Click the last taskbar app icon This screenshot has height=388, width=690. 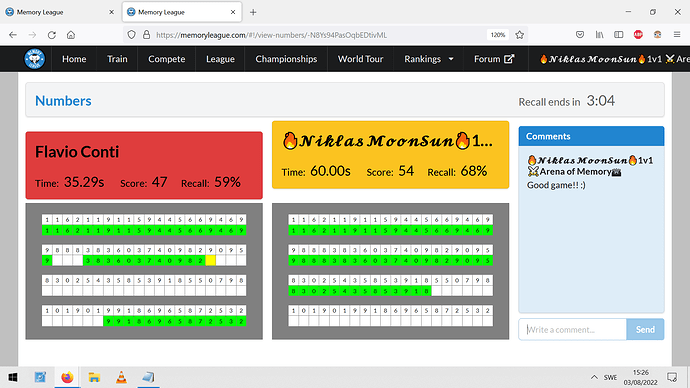[148, 377]
